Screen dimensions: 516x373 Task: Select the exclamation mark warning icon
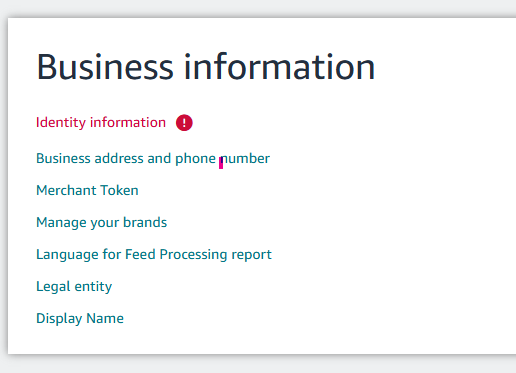click(x=184, y=123)
